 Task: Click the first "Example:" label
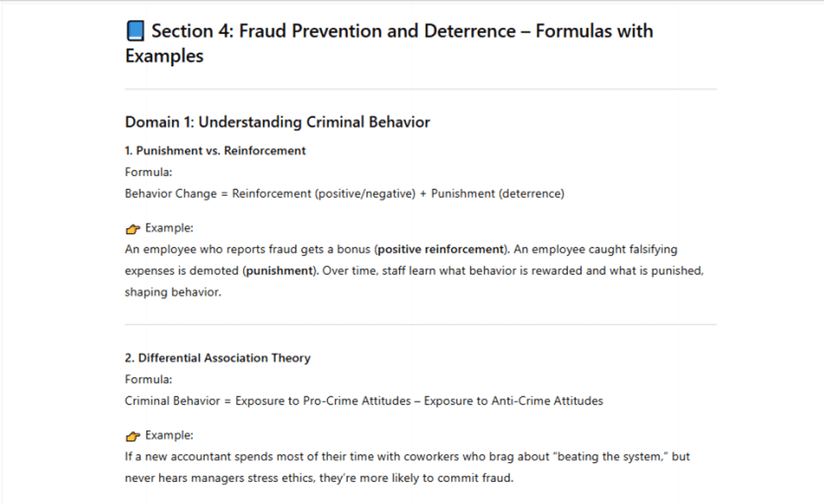pyautogui.click(x=169, y=228)
